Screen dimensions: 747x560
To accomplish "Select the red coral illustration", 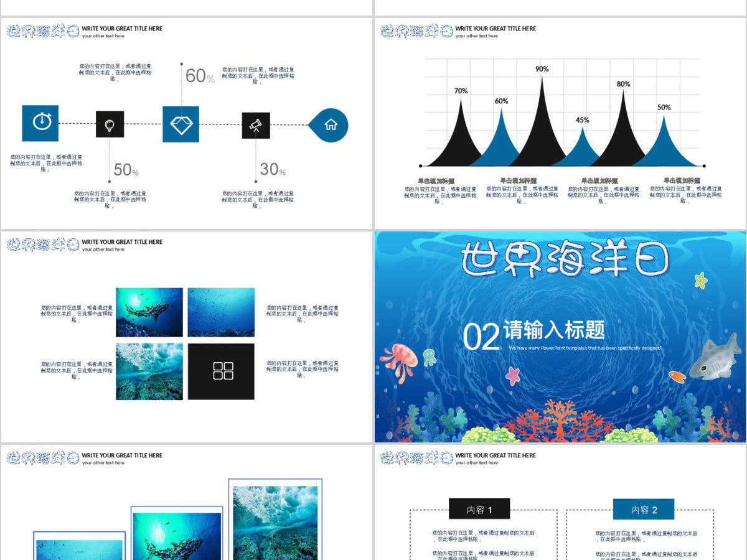I will tap(559, 420).
